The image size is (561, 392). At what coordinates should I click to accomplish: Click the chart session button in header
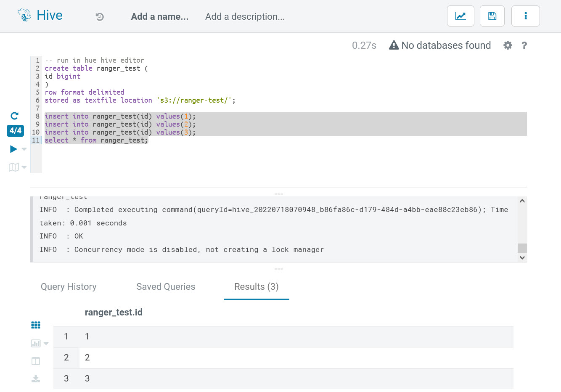pos(460,16)
